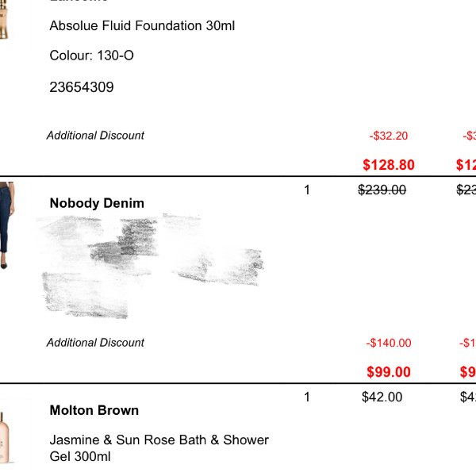476x476 pixels.
Task: Click Absolue Fluid Foundation 30ml product title
Action: (x=142, y=25)
